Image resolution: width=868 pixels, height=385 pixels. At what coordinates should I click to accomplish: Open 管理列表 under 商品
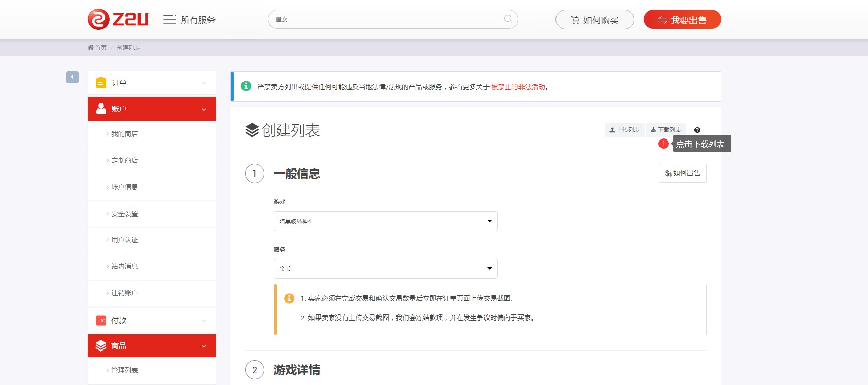click(x=125, y=370)
